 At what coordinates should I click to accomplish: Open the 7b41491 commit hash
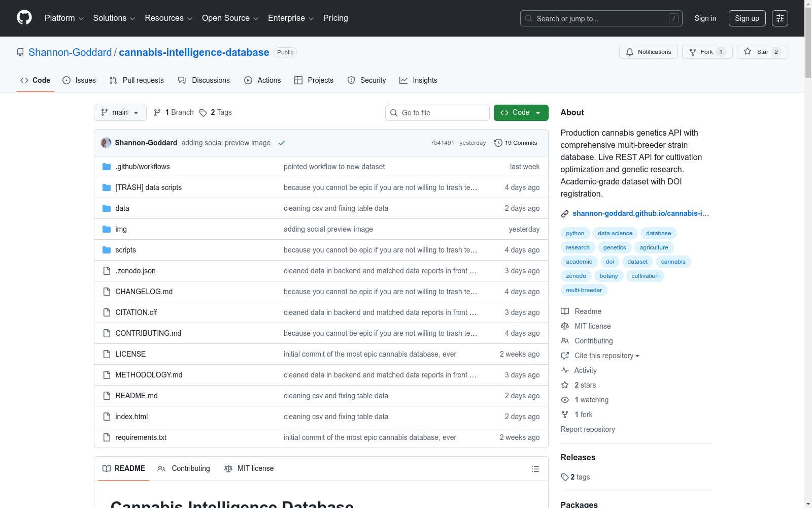tap(442, 143)
